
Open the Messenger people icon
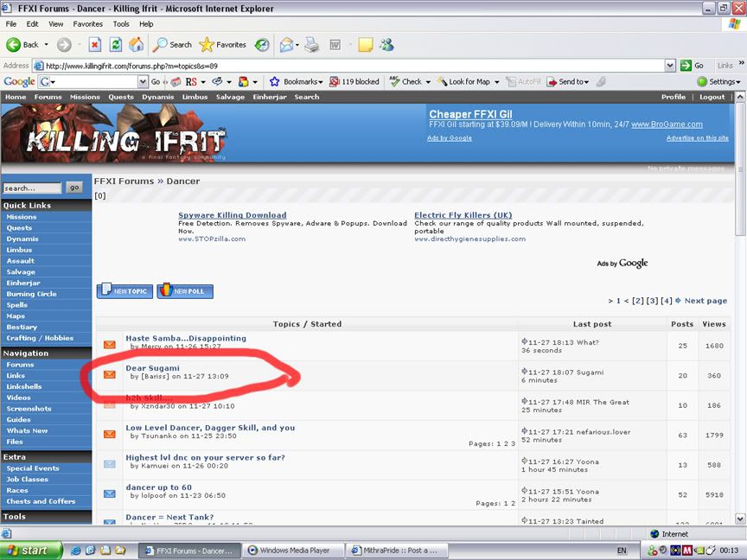(386, 45)
